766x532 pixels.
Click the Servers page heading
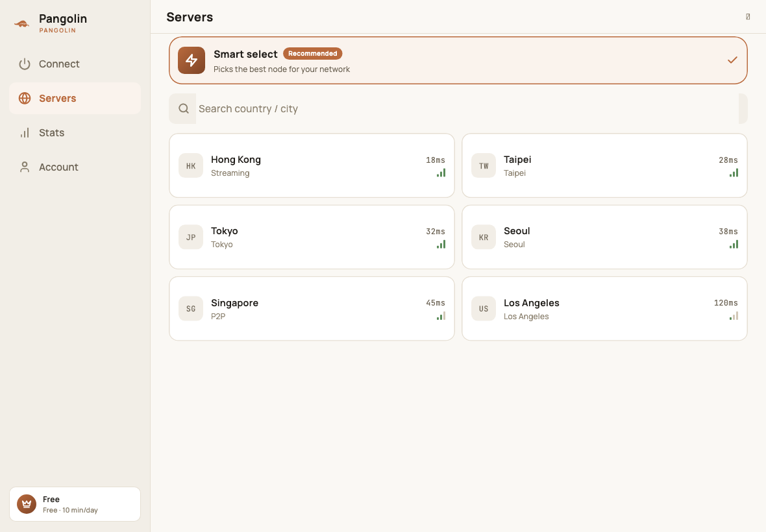190,17
